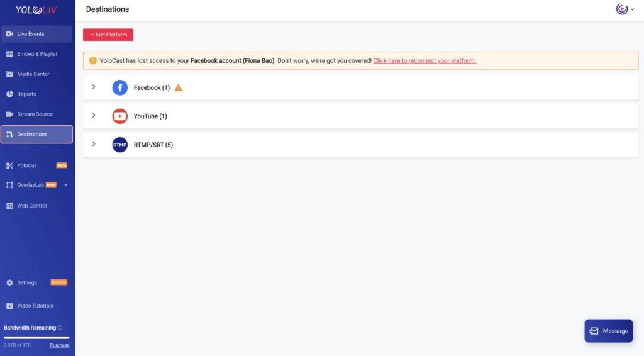The height and width of the screenshot is (356, 644).
Task: Click the bandwidth remaining progress bar
Action: tap(36, 338)
